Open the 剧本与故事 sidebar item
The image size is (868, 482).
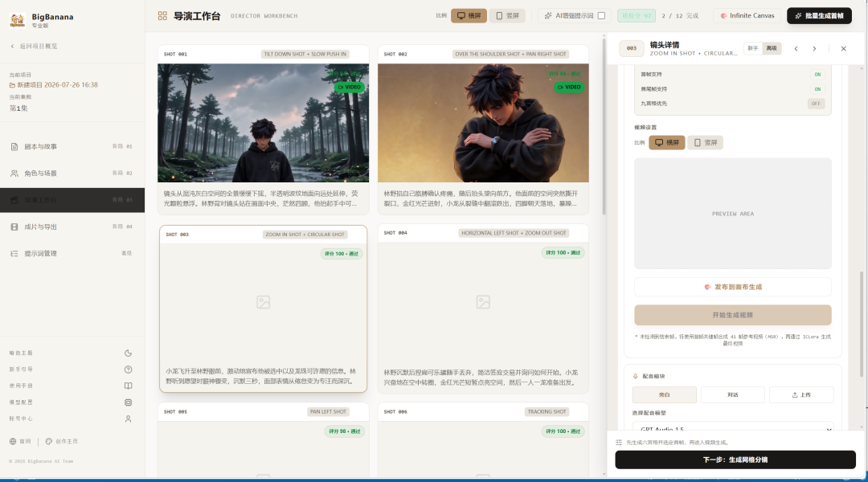coord(72,147)
